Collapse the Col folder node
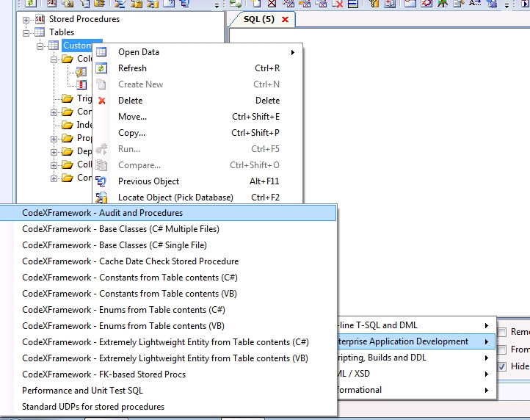 click(54, 59)
